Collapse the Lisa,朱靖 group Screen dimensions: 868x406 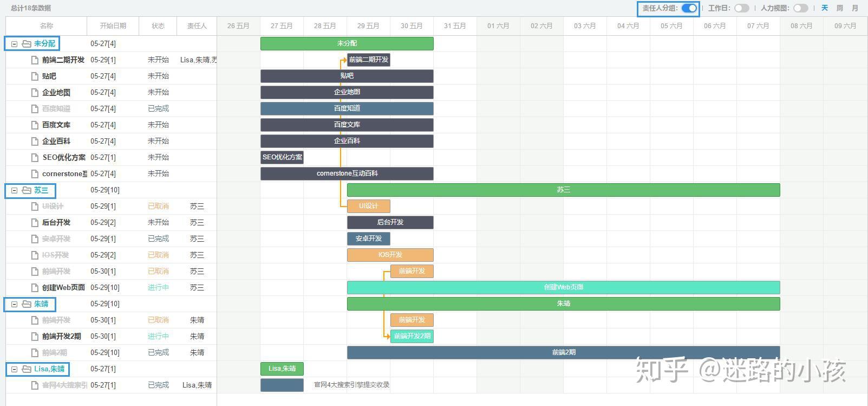pyautogui.click(x=15, y=369)
